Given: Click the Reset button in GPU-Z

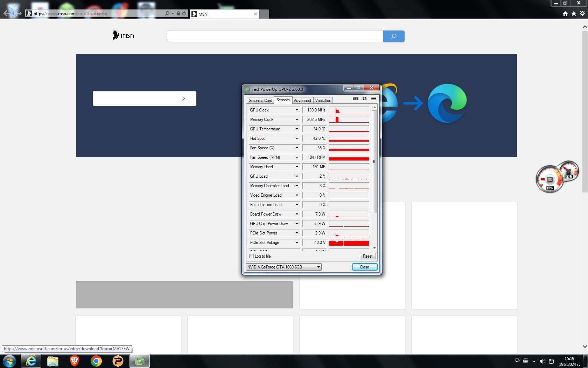Looking at the screenshot, I should (x=367, y=256).
